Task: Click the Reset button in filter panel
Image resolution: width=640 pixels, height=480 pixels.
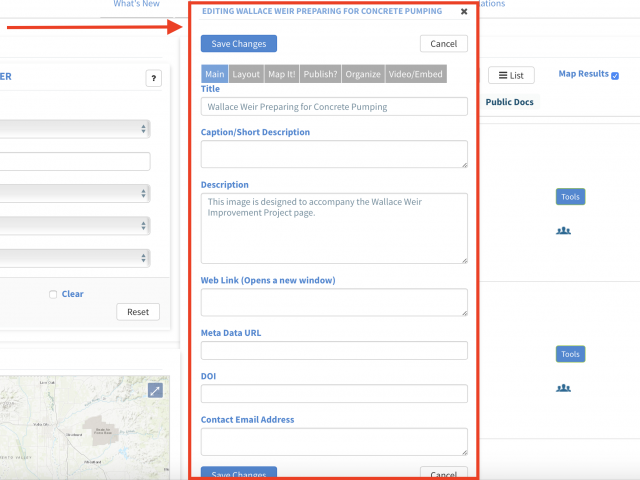Action: tap(138, 312)
